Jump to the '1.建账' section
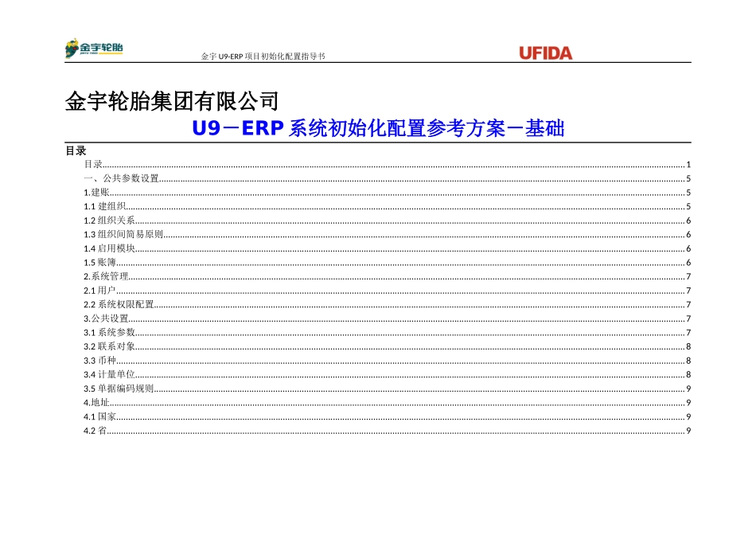This screenshot has height=535, width=756. point(388,193)
